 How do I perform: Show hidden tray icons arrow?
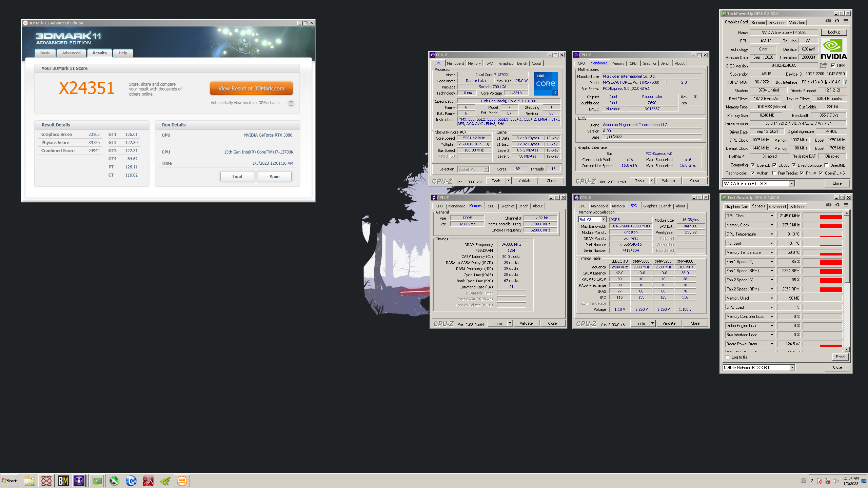point(812,481)
